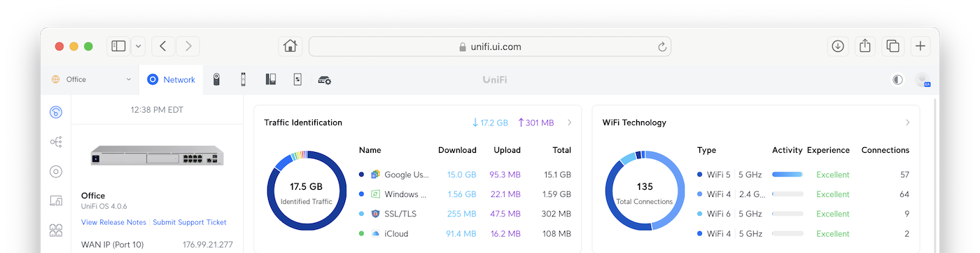Open the Client Devices icon in the sidebar

tap(56, 201)
